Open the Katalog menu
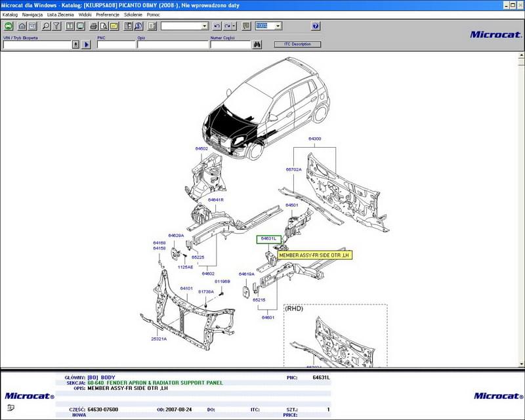 coord(10,14)
